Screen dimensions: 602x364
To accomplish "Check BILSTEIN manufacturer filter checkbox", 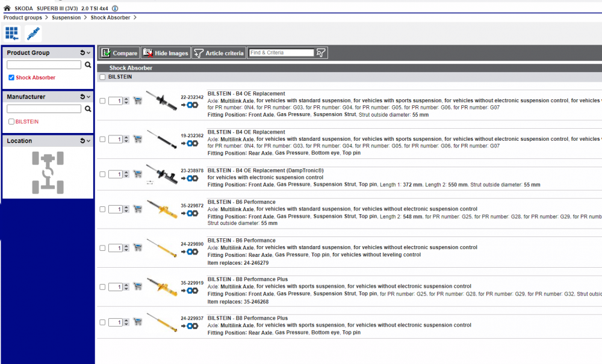I will [x=11, y=122].
